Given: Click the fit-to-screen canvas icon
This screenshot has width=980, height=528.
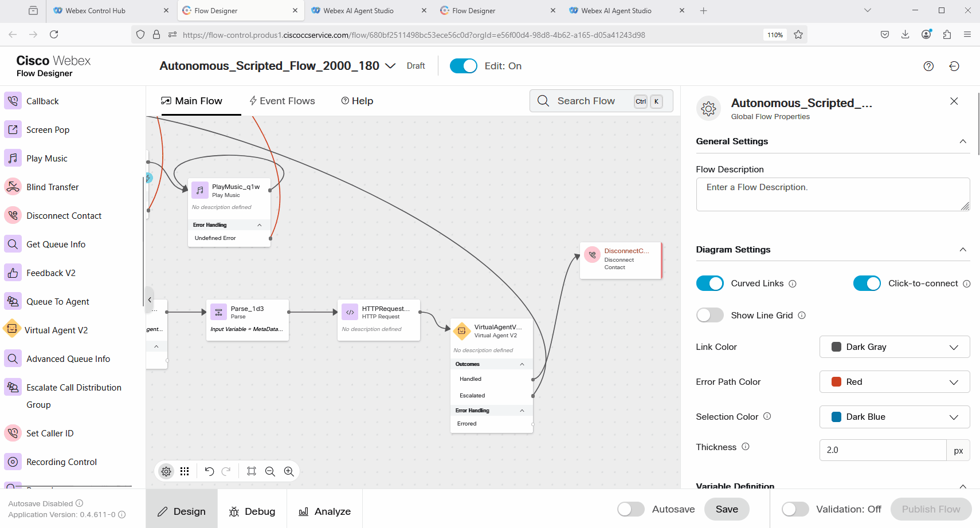Looking at the screenshot, I should pyautogui.click(x=251, y=471).
